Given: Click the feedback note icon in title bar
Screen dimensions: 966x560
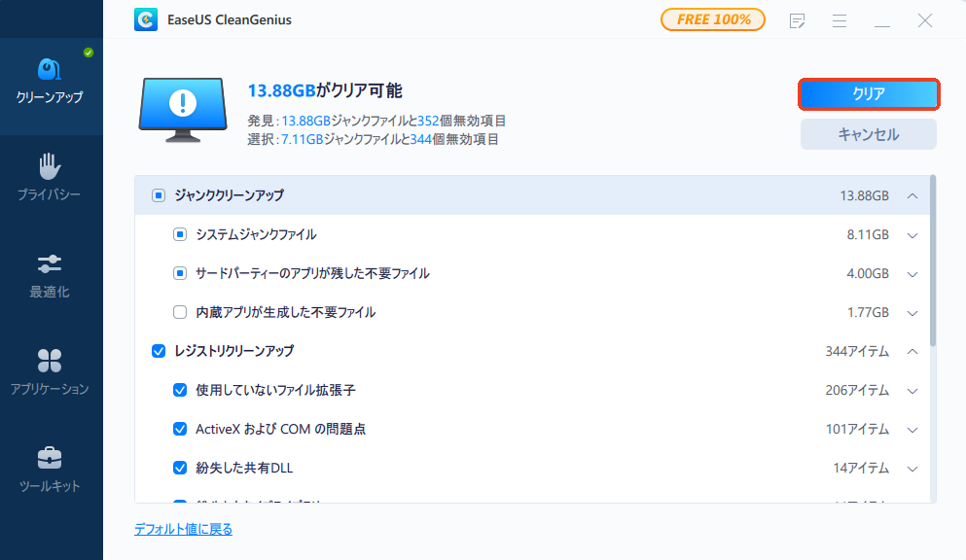Looking at the screenshot, I should click(798, 19).
